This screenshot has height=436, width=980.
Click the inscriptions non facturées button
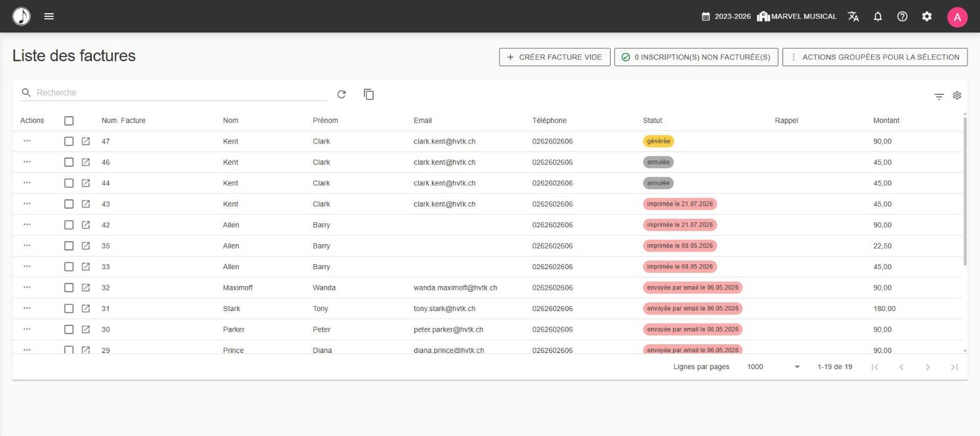tap(696, 57)
